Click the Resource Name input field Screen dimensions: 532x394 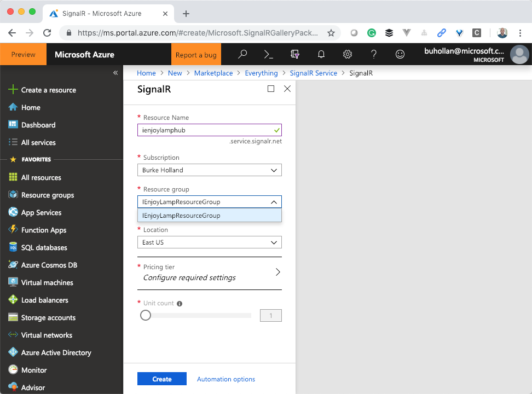[x=205, y=130]
